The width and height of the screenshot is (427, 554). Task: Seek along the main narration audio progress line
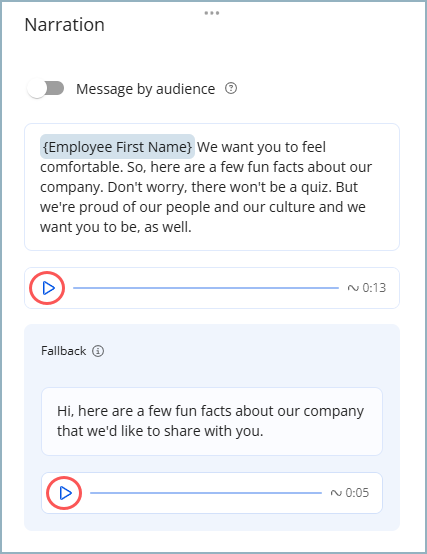(206, 288)
